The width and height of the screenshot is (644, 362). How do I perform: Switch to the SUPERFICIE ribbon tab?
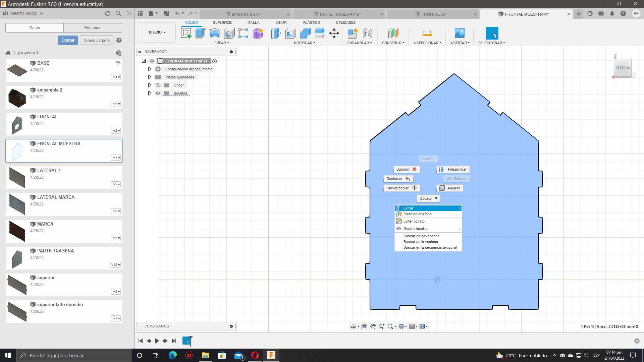(x=222, y=22)
